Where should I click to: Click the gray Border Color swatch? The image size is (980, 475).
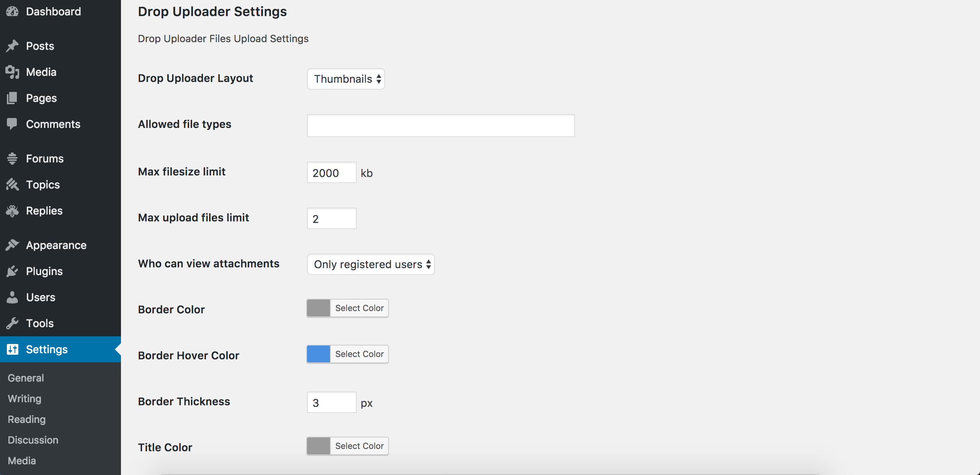[318, 308]
